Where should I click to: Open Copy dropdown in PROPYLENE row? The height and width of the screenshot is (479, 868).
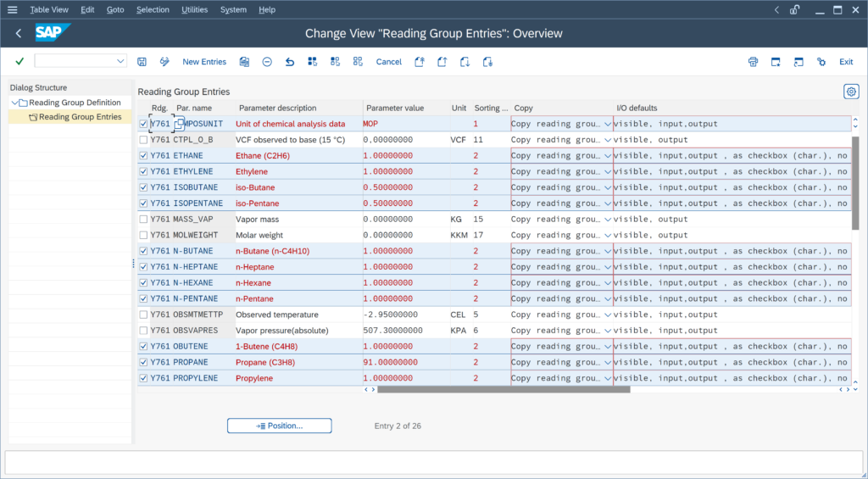[x=607, y=378]
